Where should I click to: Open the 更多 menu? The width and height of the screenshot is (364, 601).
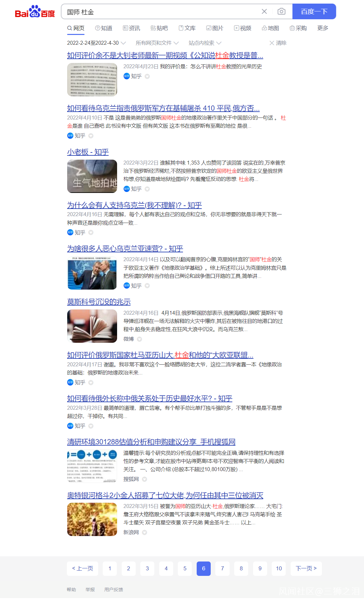click(x=323, y=28)
